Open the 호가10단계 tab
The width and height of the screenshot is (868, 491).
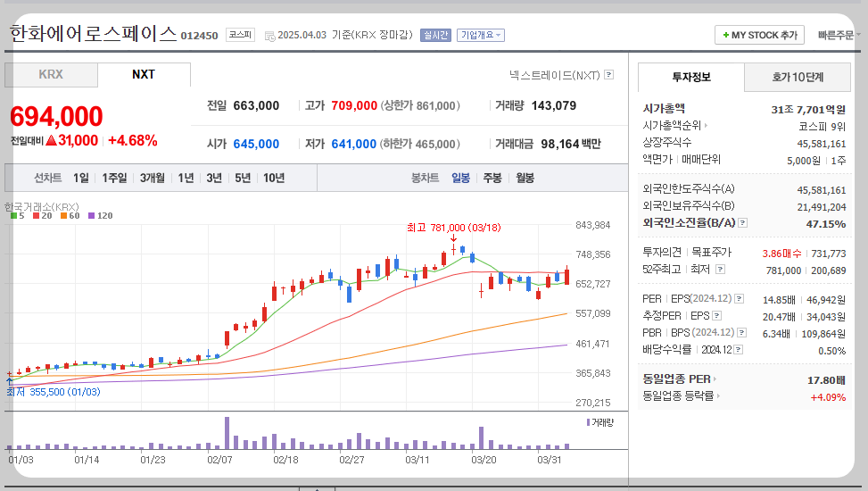coord(798,77)
